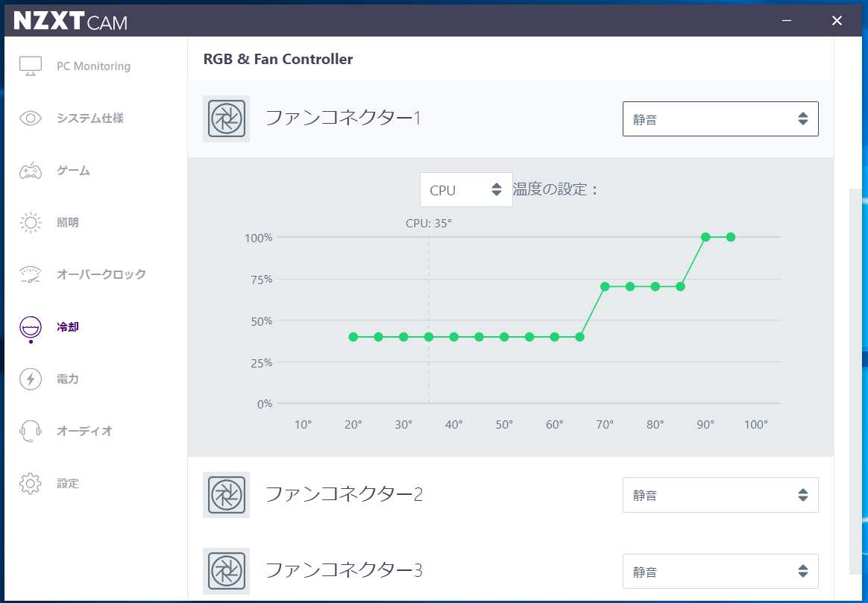Open the 電力 section
868x603 pixels.
[x=68, y=379]
